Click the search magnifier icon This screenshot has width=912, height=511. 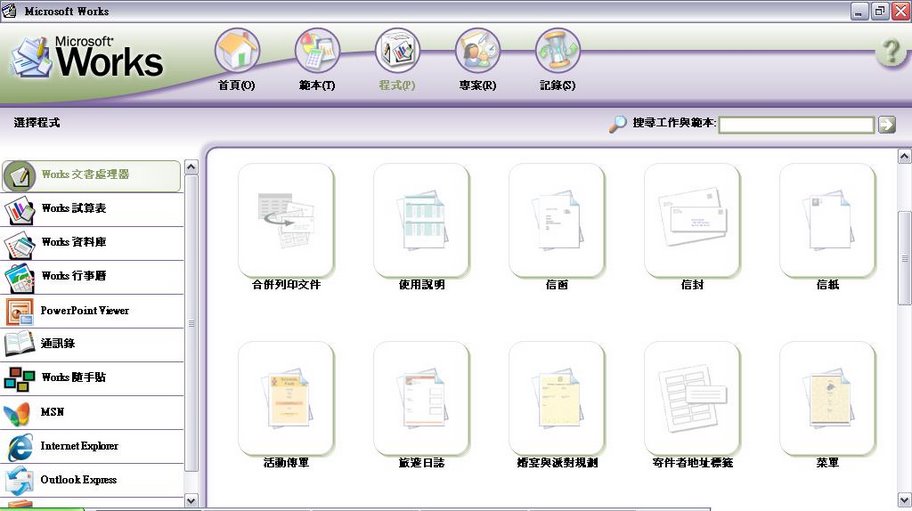click(617, 123)
